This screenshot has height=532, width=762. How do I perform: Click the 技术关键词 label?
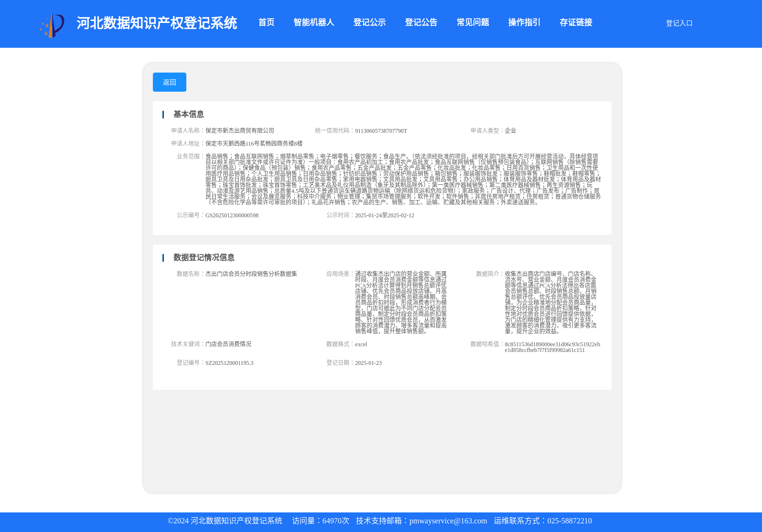pos(188,344)
